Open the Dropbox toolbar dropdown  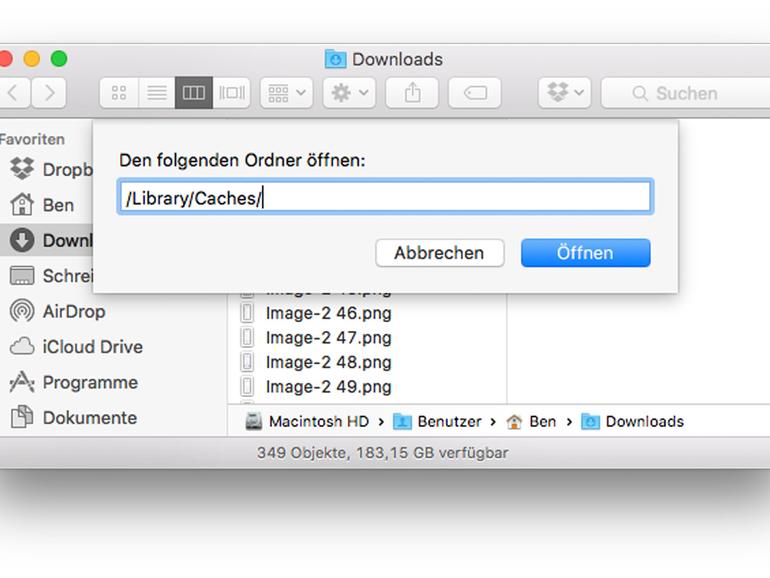(x=565, y=93)
